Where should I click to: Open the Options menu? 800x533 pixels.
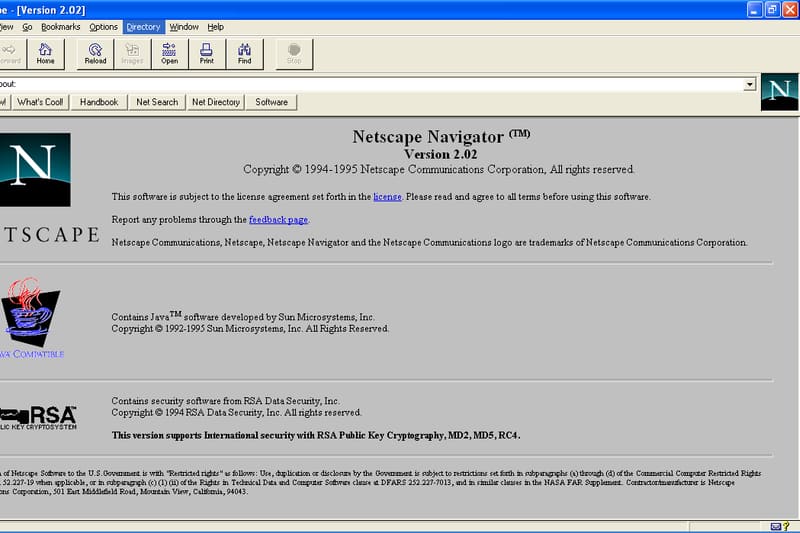coord(104,27)
